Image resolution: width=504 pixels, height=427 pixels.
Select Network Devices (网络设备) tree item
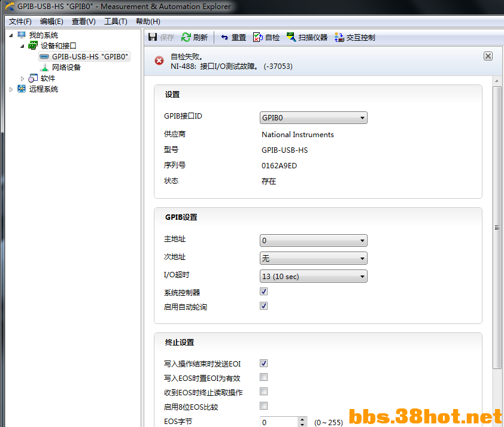(66, 67)
